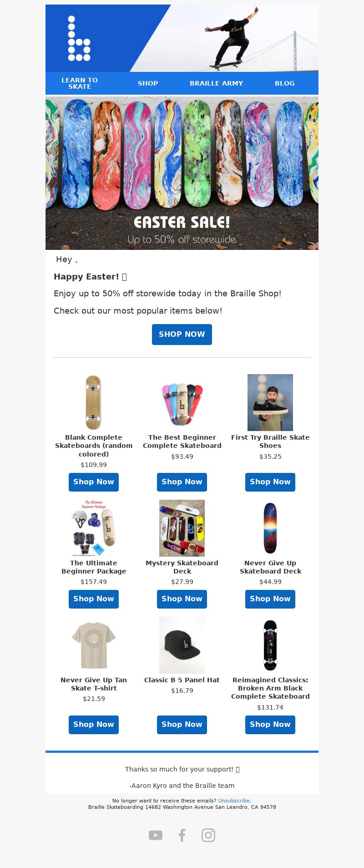364x868 pixels.
Task: Click the Never Give Up Skateboard Deck image
Action: click(x=270, y=528)
